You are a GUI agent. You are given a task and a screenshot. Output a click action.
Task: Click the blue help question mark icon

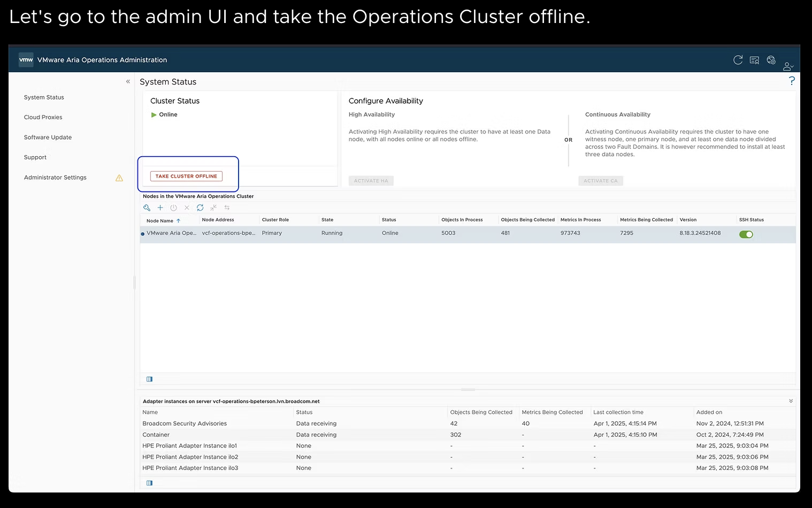[792, 81]
